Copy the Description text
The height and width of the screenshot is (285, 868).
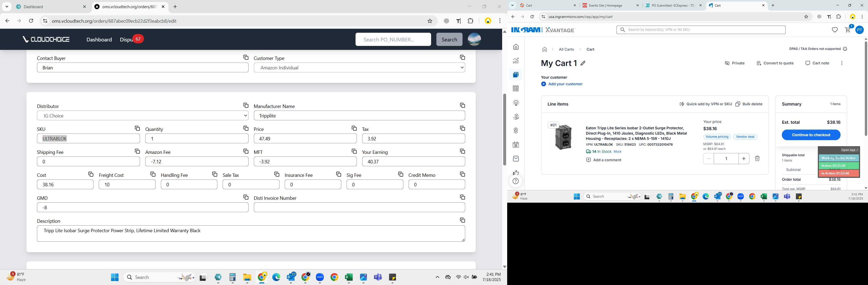click(x=462, y=220)
